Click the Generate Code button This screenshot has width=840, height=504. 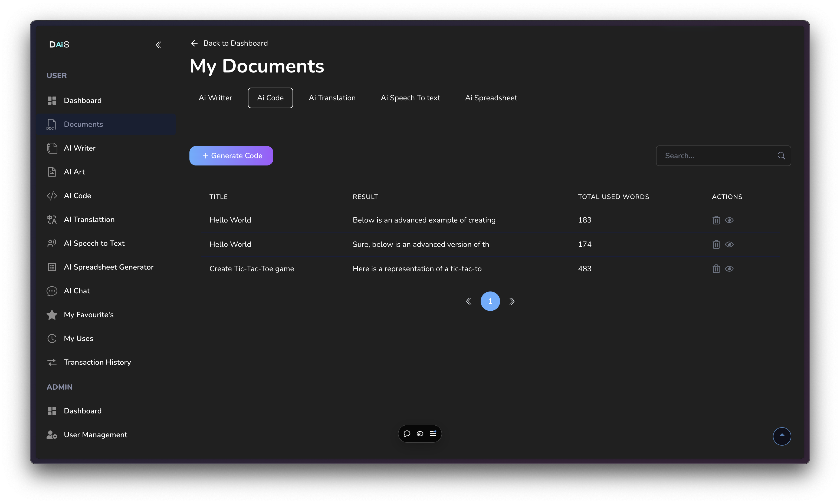click(x=231, y=156)
